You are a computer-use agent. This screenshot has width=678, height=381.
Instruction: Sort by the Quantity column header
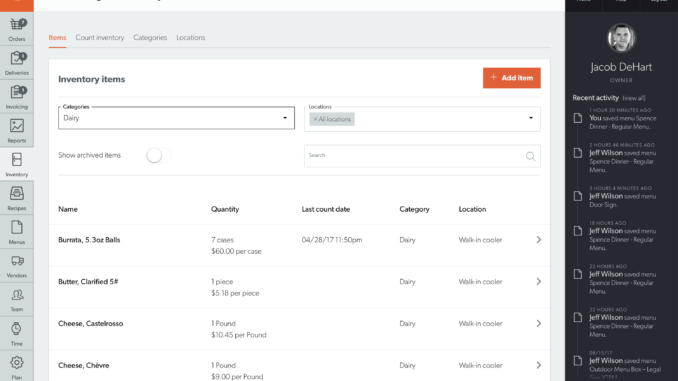225,209
